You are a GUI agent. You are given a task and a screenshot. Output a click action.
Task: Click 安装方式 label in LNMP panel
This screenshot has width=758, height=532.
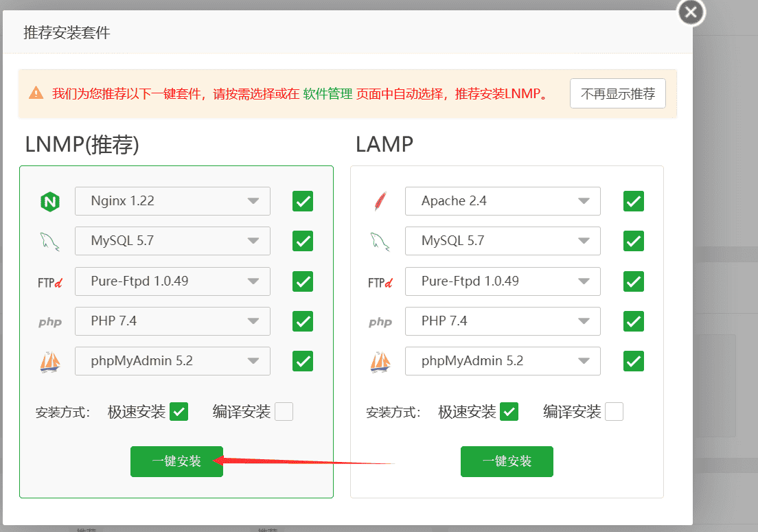[x=62, y=413]
